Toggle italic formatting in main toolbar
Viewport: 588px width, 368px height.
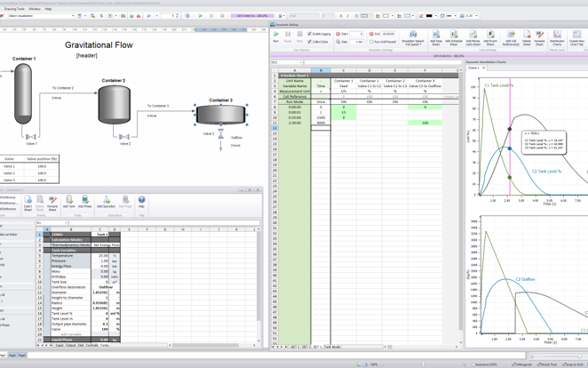[347, 16]
